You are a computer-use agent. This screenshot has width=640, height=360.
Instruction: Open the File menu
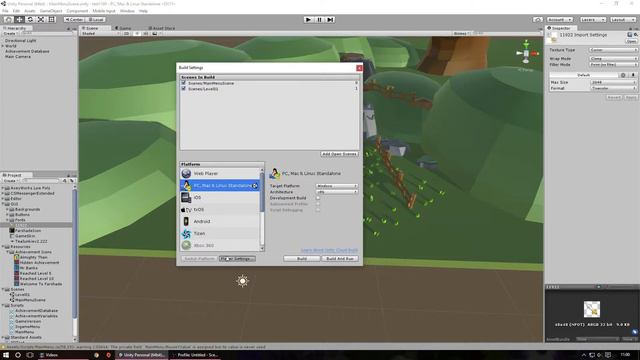point(5,11)
